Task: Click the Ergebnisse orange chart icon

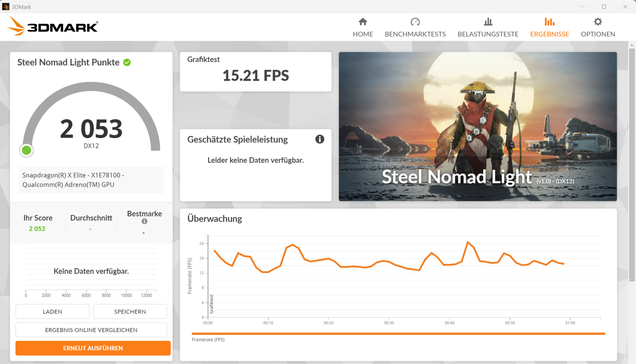Action: pos(549,22)
